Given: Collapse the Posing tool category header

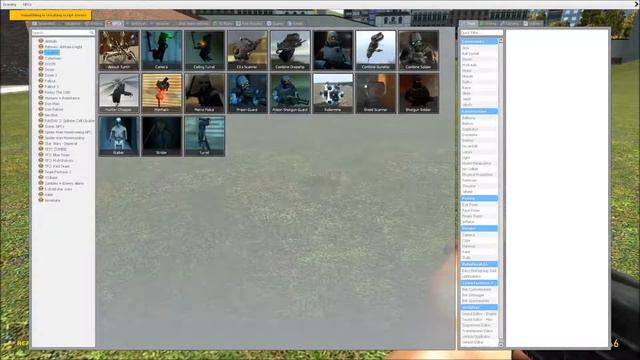Looking at the screenshot, I should [x=479, y=198].
